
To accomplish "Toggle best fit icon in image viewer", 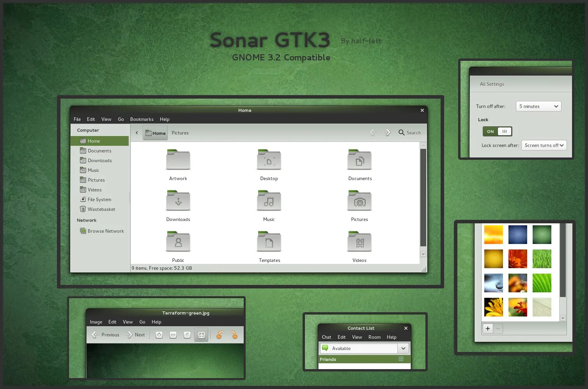I will pyautogui.click(x=201, y=335).
